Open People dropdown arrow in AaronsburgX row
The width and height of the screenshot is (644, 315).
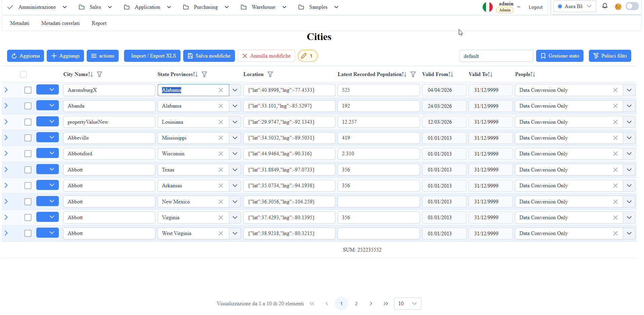click(x=629, y=90)
